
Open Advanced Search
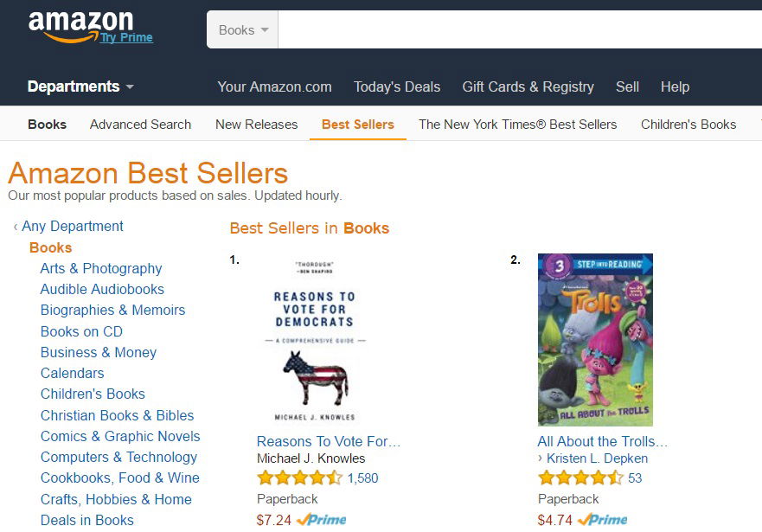(x=140, y=125)
